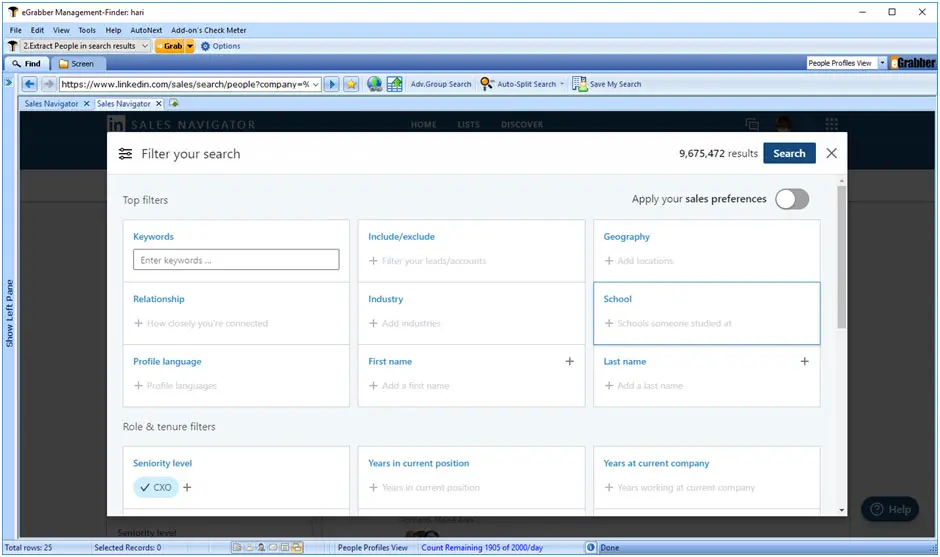
Task: Click the dialog vertical scrollbar thumb
Action: tap(842, 257)
